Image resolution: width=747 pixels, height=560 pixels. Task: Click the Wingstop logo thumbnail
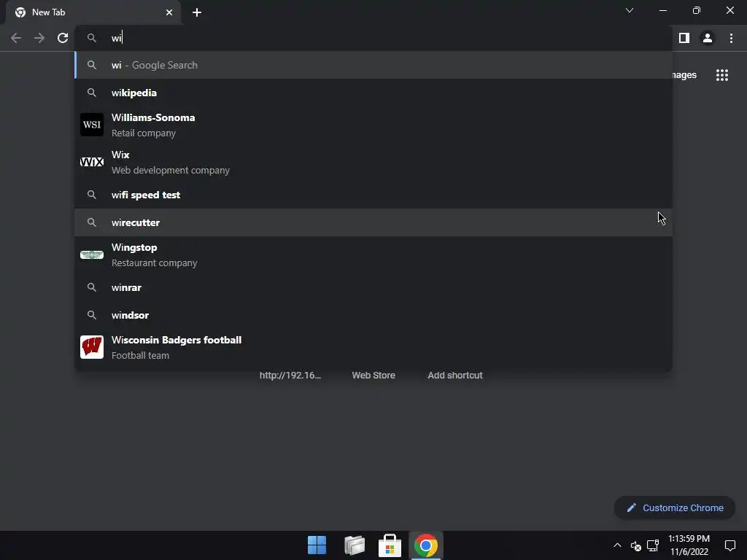click(92, 254)
